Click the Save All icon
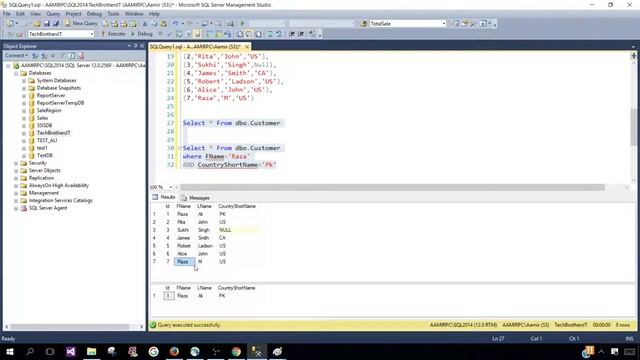Screen dimensions: 640x360 [56, 24]
